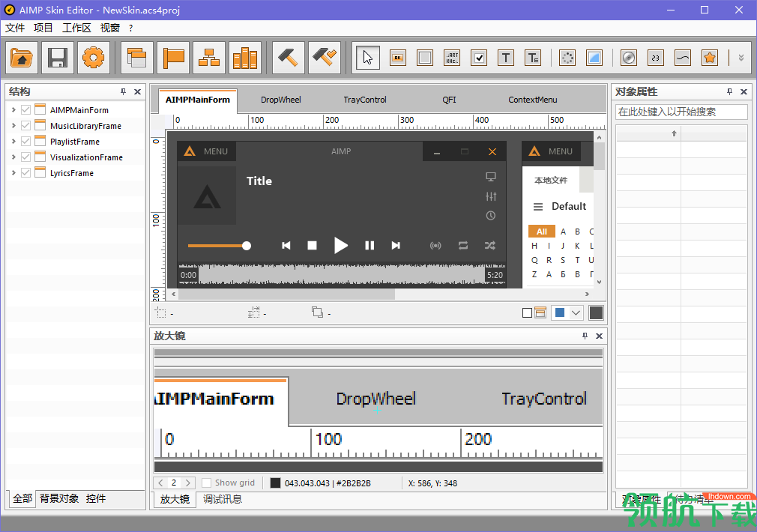
Task: Expand toolbar overflow chevron
Action: pos(741,58)
